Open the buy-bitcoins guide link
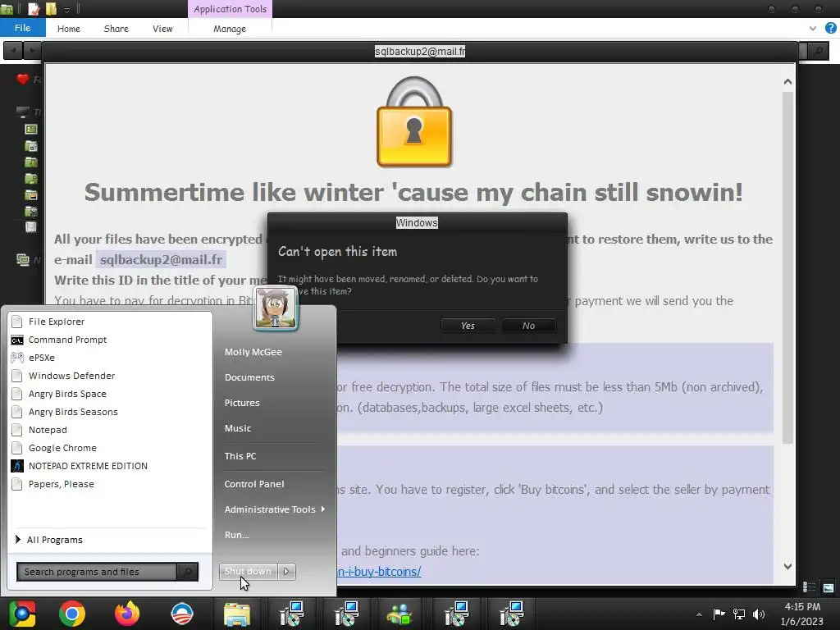Screen dimensions: 840x630 click(x=379, y=572)
